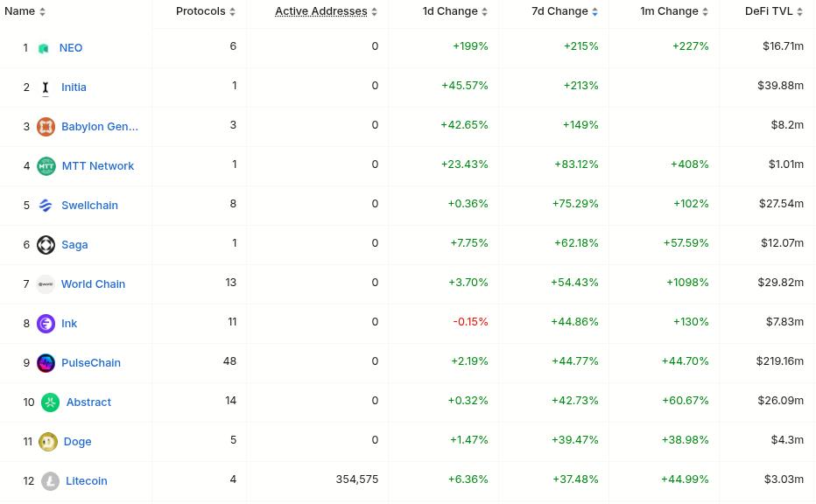
Task: Open the World Chain link
Action: click(x=93, y=284)
